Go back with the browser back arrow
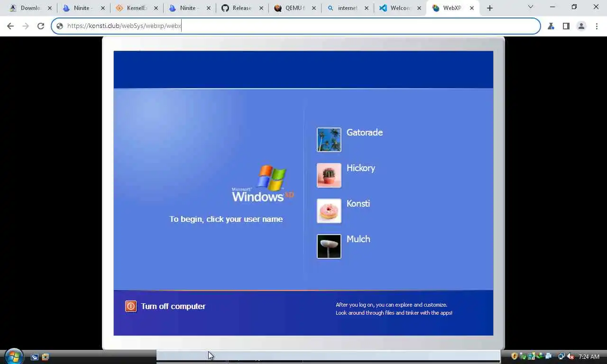 10,26
